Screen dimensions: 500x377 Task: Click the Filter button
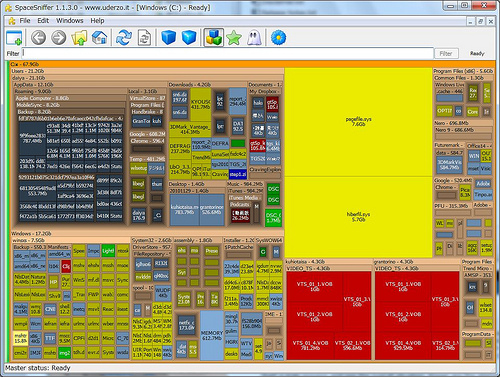pyautogui.click(x=446, y=53)
